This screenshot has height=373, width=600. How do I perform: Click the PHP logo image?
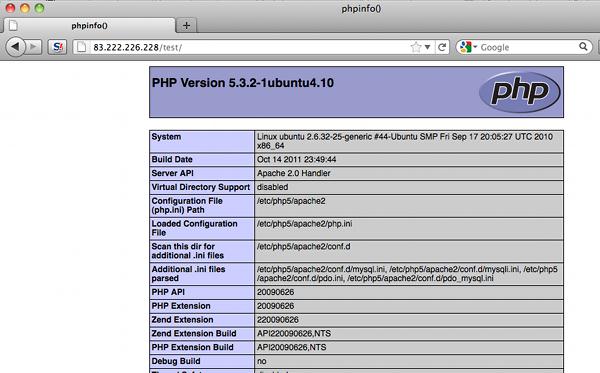click(520, 92)
